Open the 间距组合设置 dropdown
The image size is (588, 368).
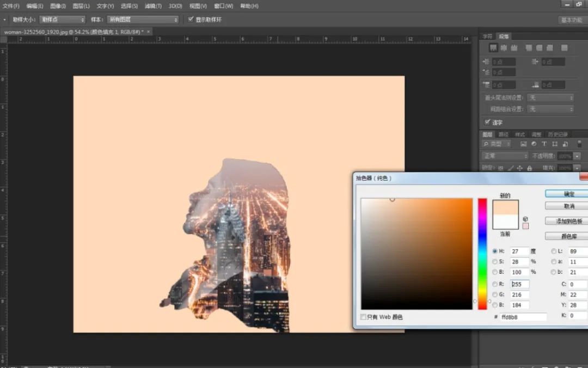coord(550,109)
